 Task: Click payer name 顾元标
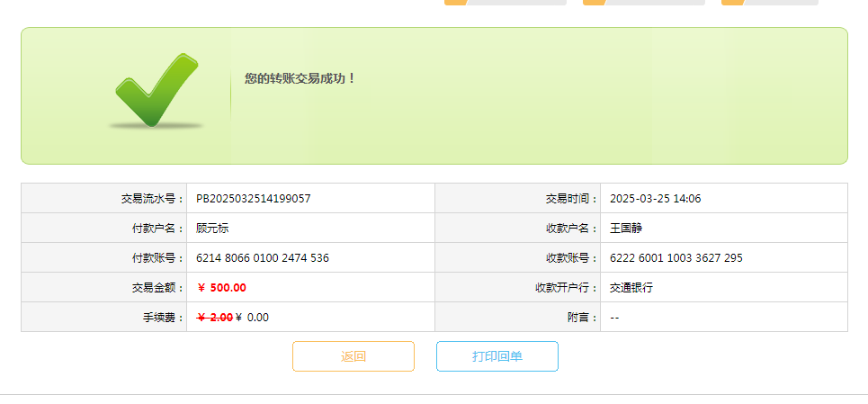pyautogui.click(x=212, y=228)
